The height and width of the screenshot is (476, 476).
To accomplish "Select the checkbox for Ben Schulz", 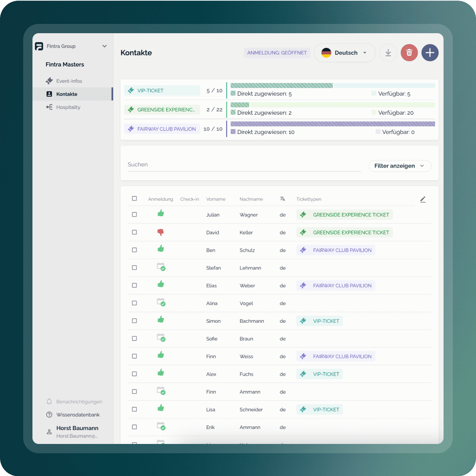I will click(x=134, y=250).
